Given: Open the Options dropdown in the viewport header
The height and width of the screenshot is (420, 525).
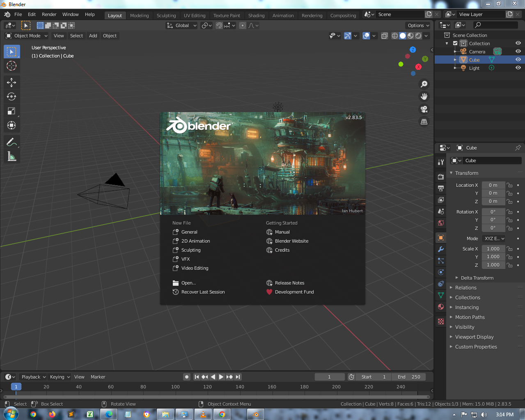Looking at the screenshot, I should [x=418, y=25].
